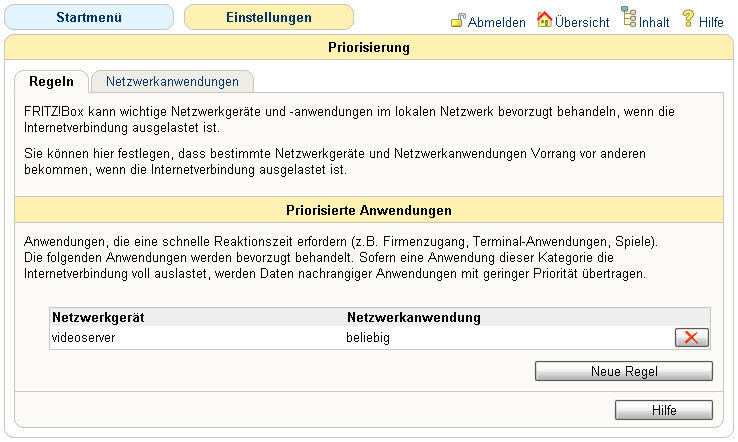Viewport: 738px width, 442px height.
Task: Click the Übersicht house icon
Action: click(545, 19)
